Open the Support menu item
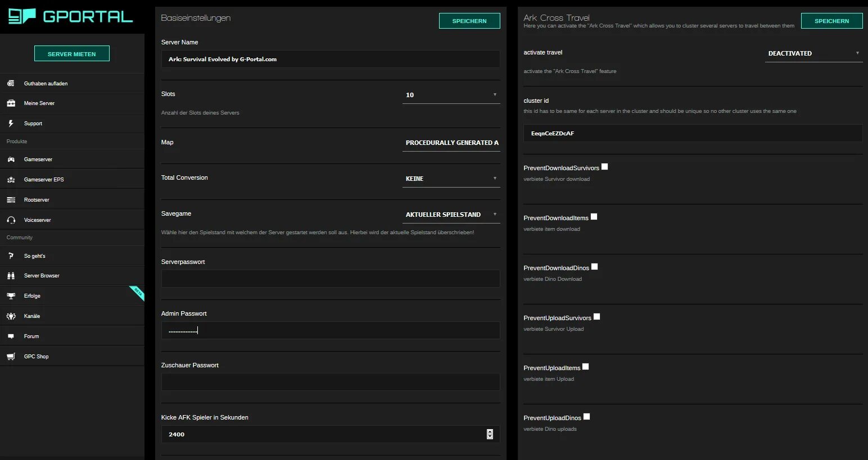Viewport: 868px width, 460px height. (x=72, y=124)
